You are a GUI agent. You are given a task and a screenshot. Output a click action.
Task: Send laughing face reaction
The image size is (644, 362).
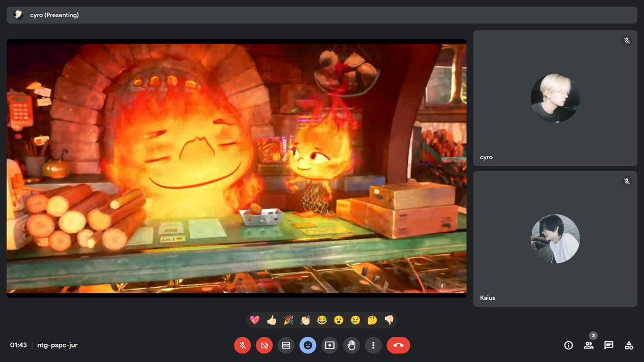321,320
